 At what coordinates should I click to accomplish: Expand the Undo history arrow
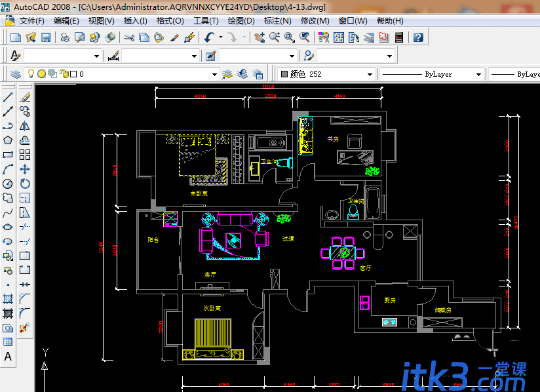[221, 37]
